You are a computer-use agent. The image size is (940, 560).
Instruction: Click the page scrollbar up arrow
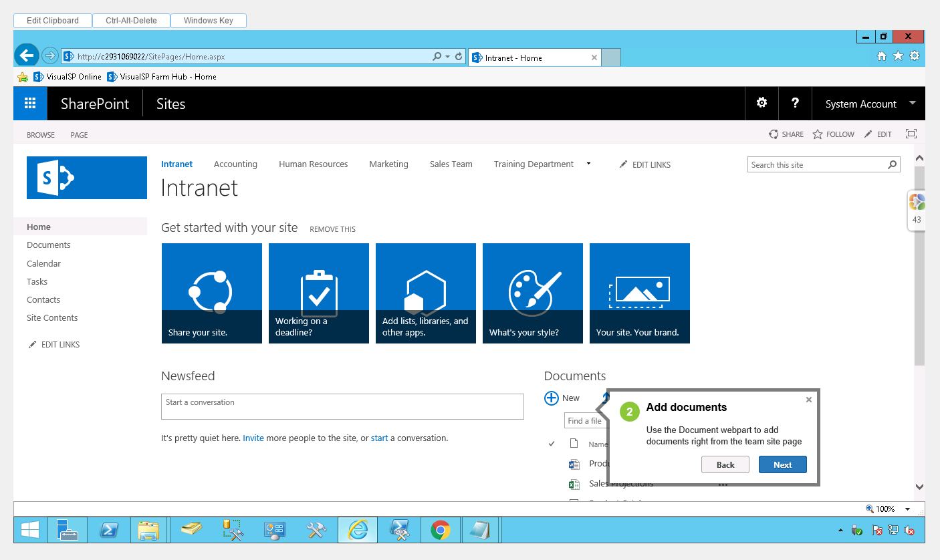pyautogui.click(x=919, y=158)
